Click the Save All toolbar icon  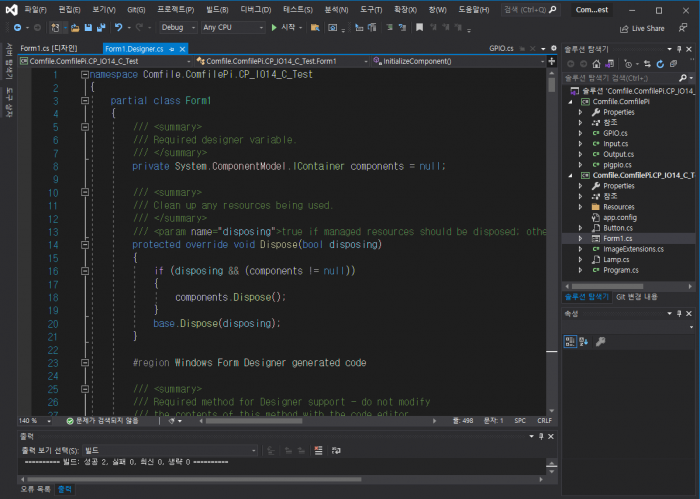(x=100, y=28)
